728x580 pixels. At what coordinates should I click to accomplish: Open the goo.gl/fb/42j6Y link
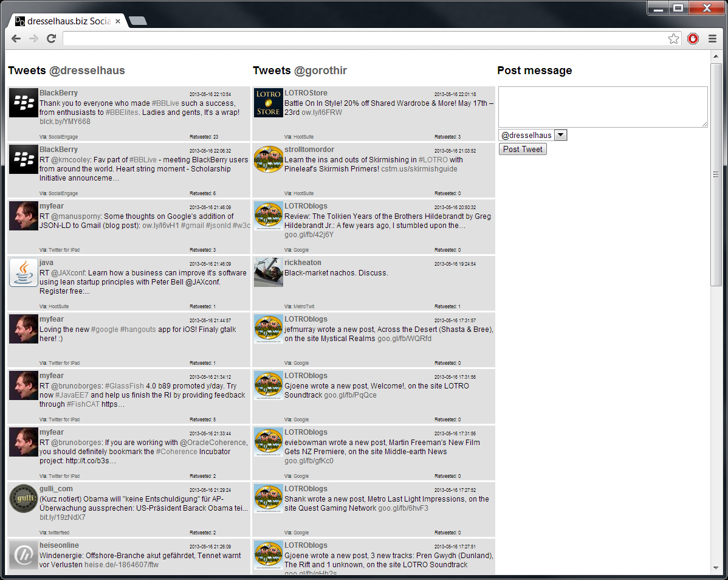(309, 235)
